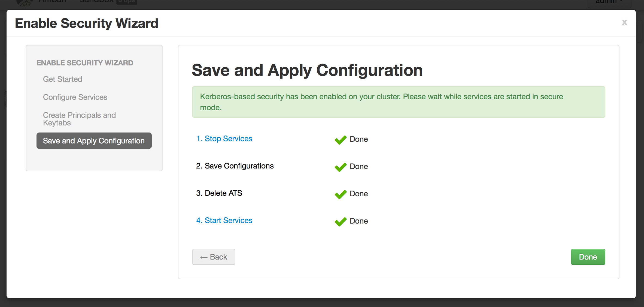Select Get Started wizard step
Screen dimensions: 644x307
tap(63, 79)
